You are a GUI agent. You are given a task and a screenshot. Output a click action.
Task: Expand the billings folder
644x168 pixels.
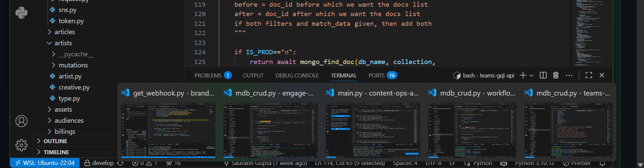click(65, 131)
